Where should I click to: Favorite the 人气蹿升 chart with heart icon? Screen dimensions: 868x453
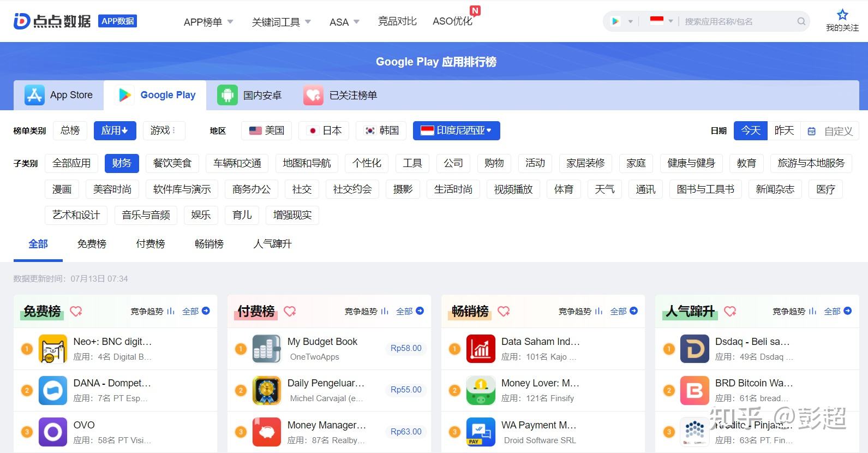[730, 311]
